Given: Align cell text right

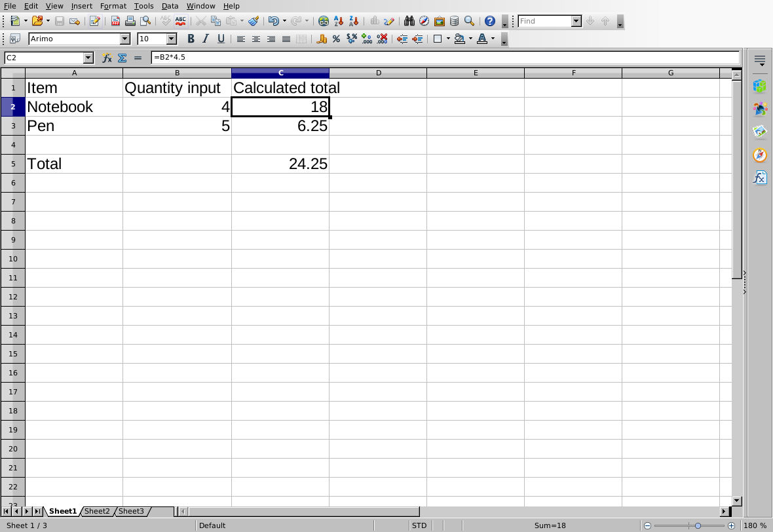Looking at the screenshot, I should point(271,39).
